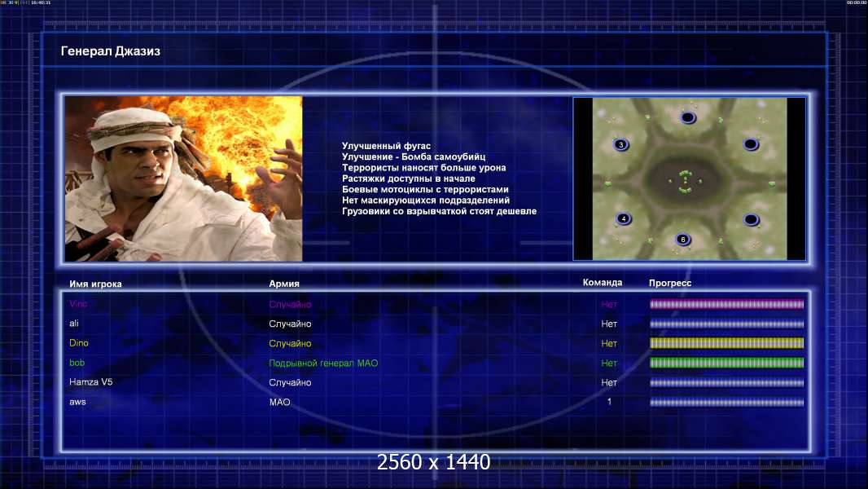Click Vinc's magenta progress bar
Image resolution: width=868 pixels, height=489 pixels.
(727, 304)
